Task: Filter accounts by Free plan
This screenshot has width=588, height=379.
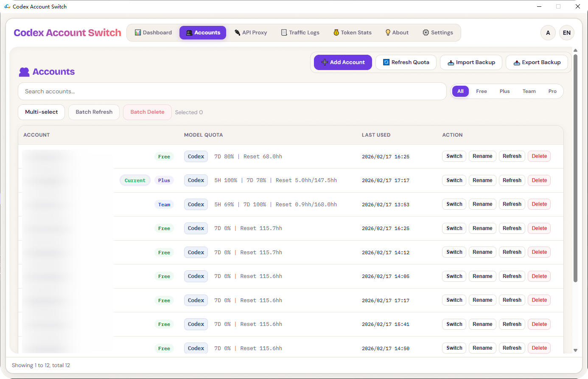Action: 482,91
